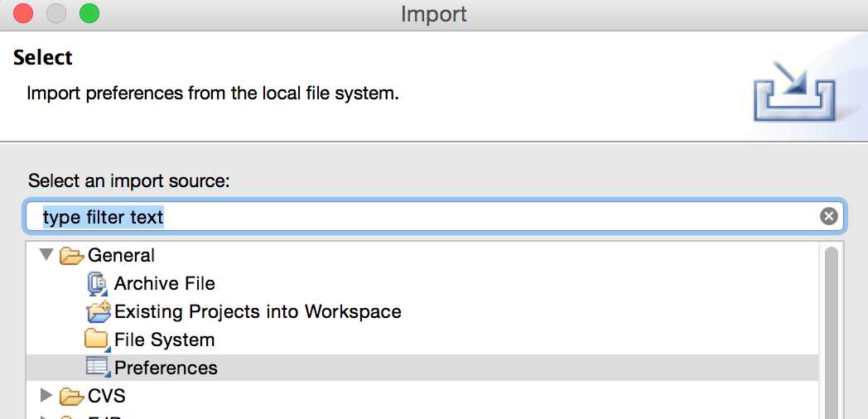Collapse the General category triangle
This screenshot has width=868, height=419.
(47, 254)
